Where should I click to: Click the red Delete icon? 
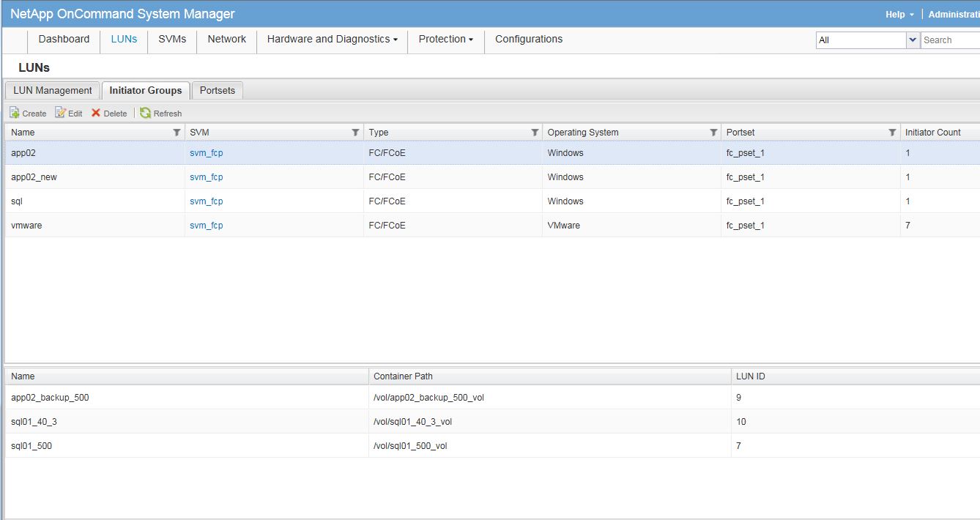[96, 113]
